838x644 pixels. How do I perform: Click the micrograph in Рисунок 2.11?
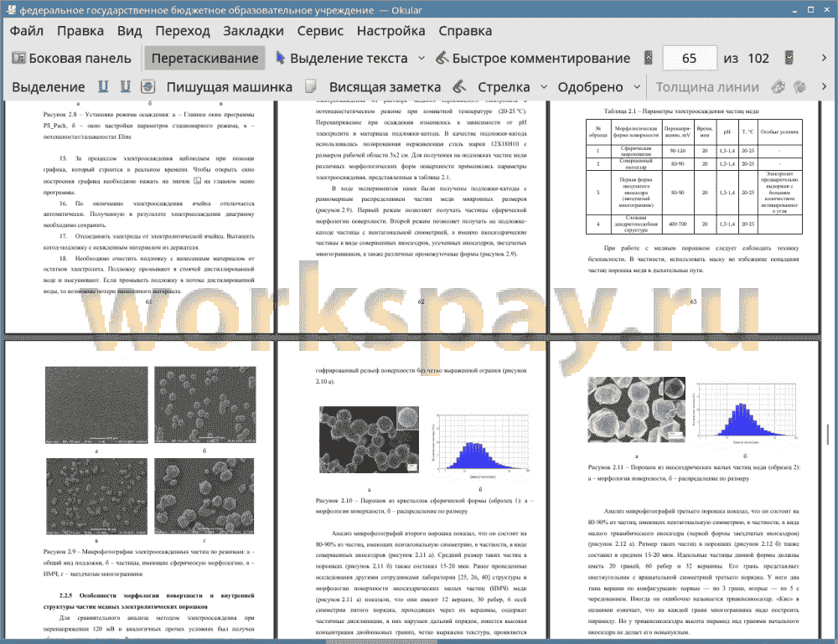coord(636,410)
